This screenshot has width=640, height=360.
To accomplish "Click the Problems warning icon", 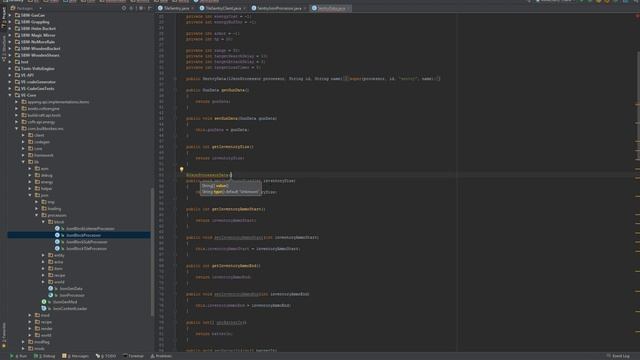I will [152, 356].
